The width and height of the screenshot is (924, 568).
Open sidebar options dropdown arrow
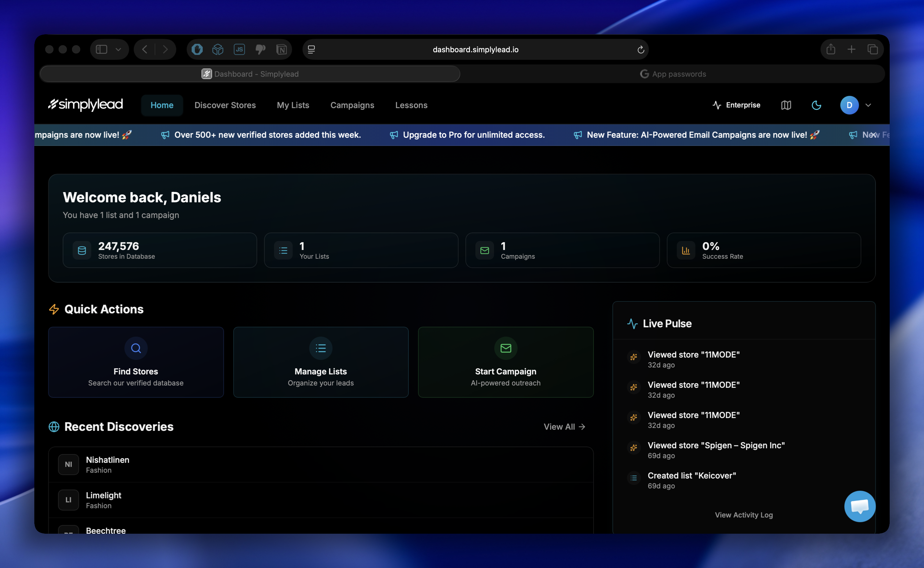[x=118, y=50]
